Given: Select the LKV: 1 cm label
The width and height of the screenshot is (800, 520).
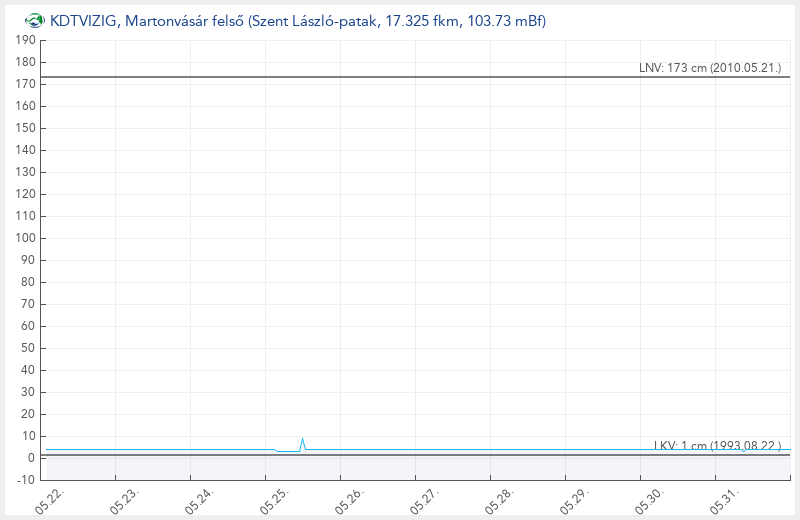Looking at the screenshot, I should pos(717,445).
